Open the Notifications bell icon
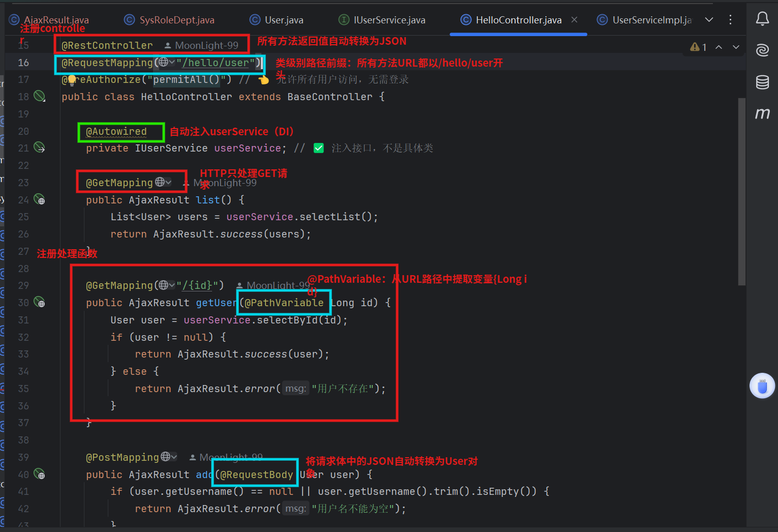This screenshot has width=778, height=532. pyautogui.click(x=762, y=19)
